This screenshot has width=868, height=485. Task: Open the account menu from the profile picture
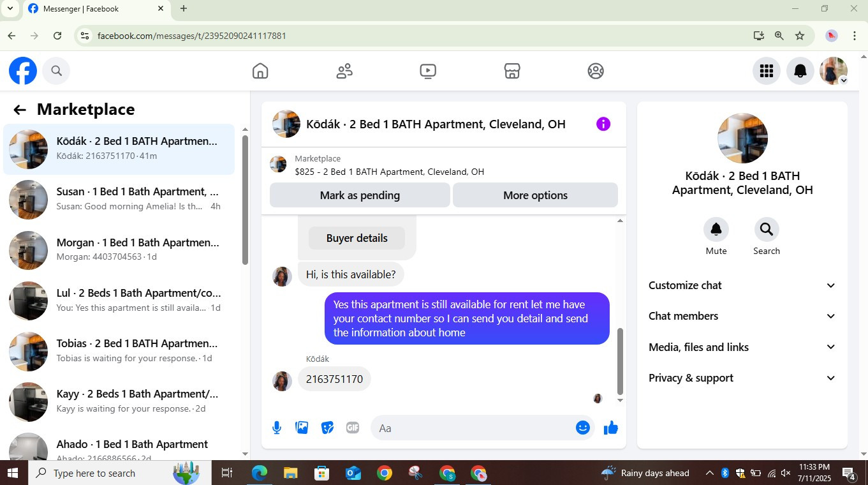tap(834, 71)
